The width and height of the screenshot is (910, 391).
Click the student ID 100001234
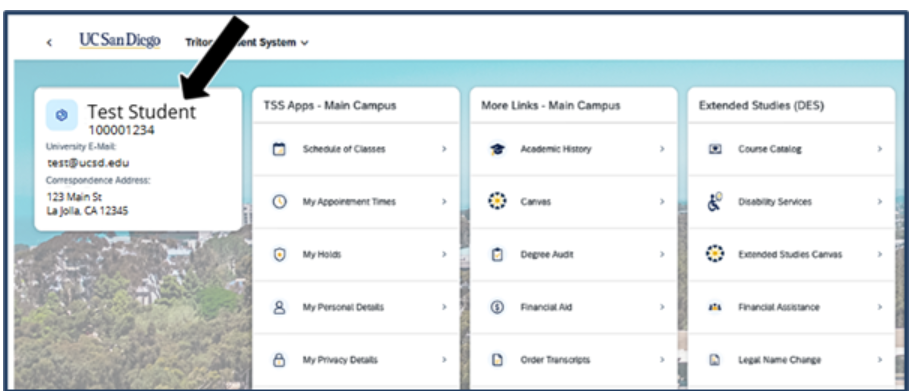click(121, 130)
